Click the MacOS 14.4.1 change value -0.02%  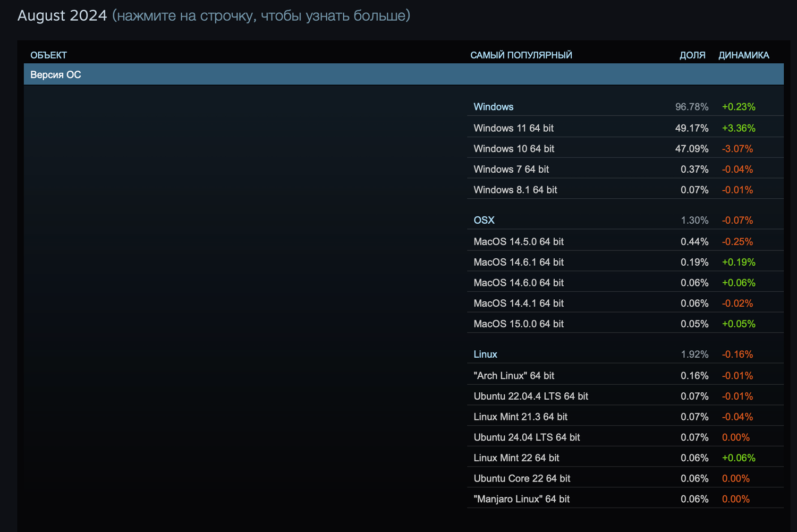point(737,303)
